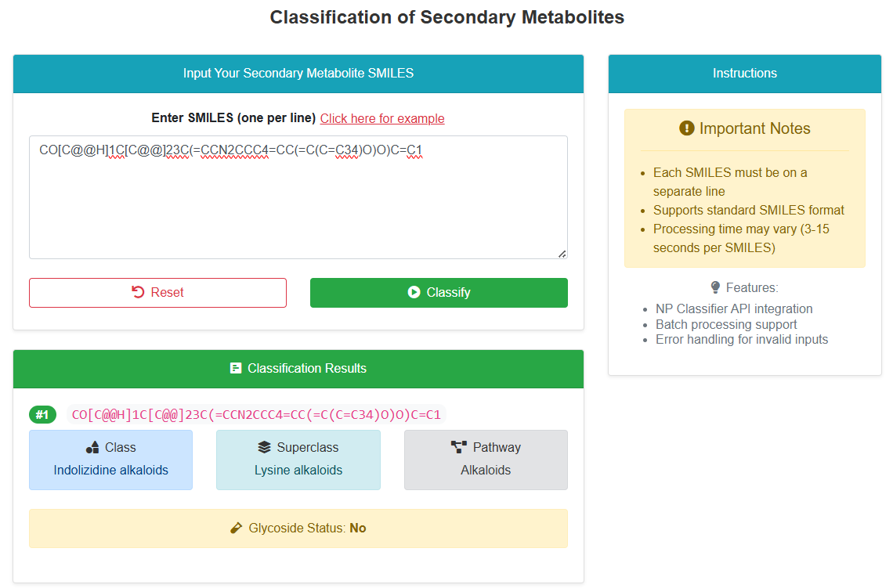
Task: Click the Superclass layers icon
Action: pos(264,447)
